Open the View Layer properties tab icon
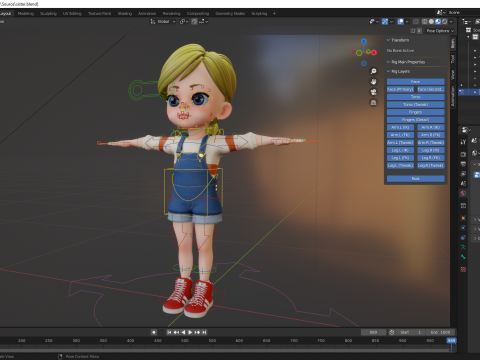This screenshot has height=360, width=480. 463,174
